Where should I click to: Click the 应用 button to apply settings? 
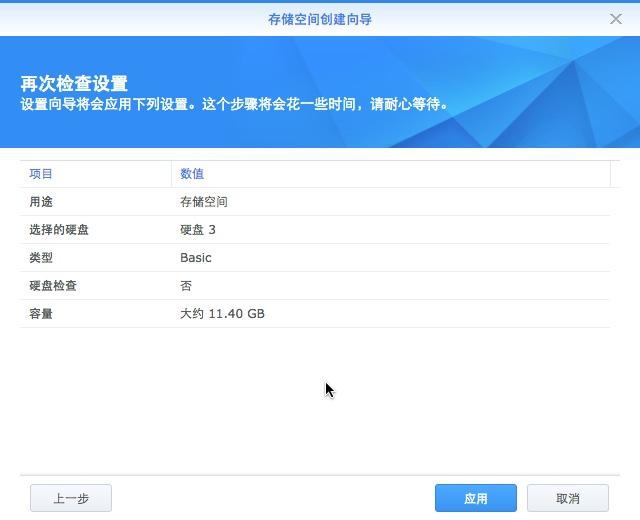tap(475, 498)
